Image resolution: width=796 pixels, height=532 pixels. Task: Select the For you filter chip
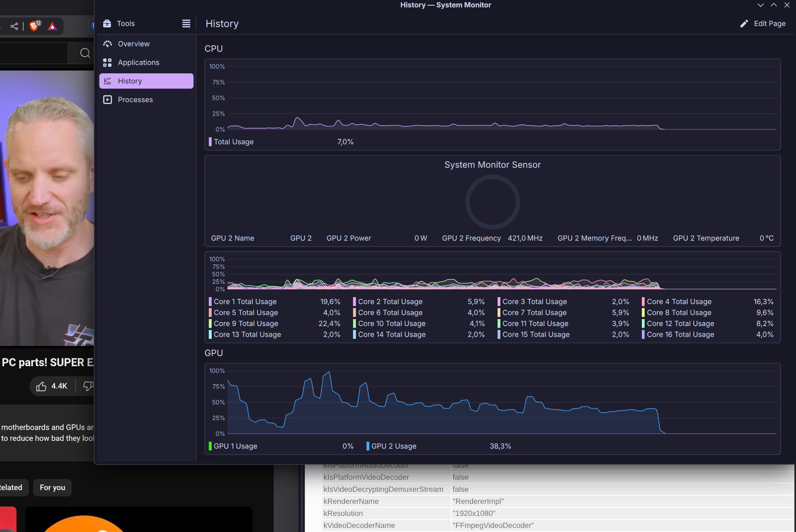pos(52,488)
